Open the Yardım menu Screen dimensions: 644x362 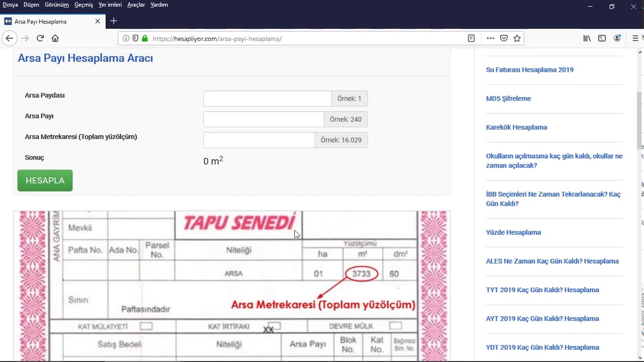coord(159,5)
